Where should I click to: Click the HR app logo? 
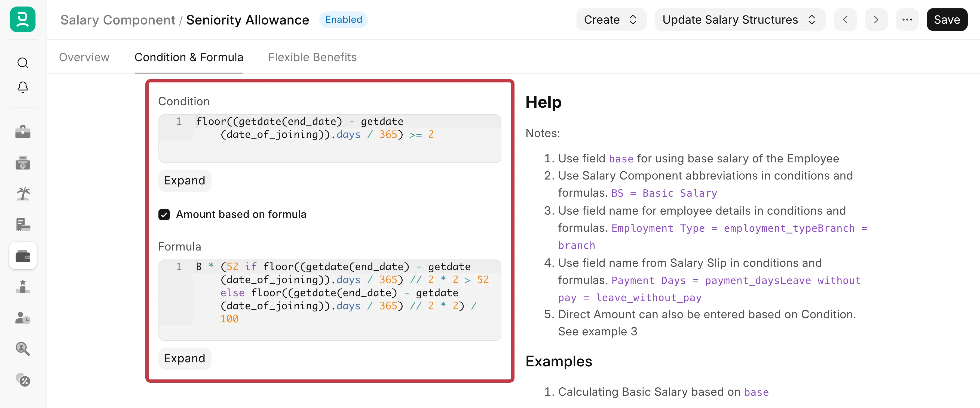(x=22, y=19)
